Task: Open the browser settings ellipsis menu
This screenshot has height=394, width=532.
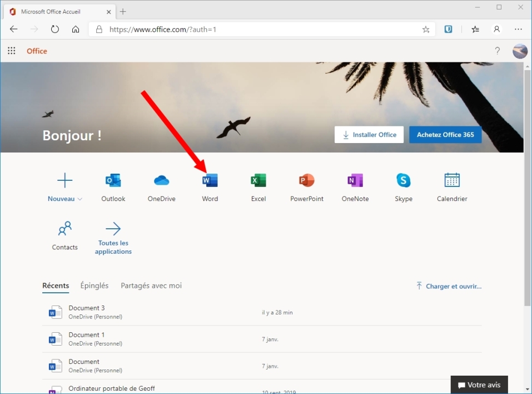Action: click(x=518, y=29)
